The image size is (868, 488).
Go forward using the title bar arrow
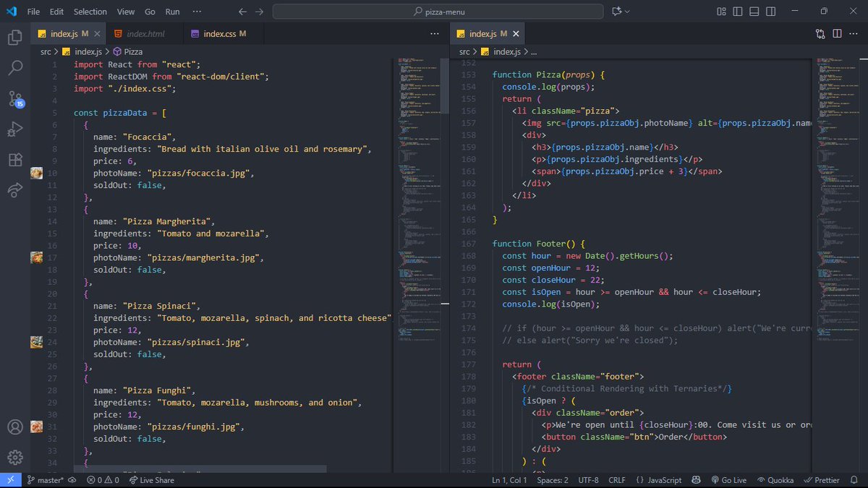260,12
